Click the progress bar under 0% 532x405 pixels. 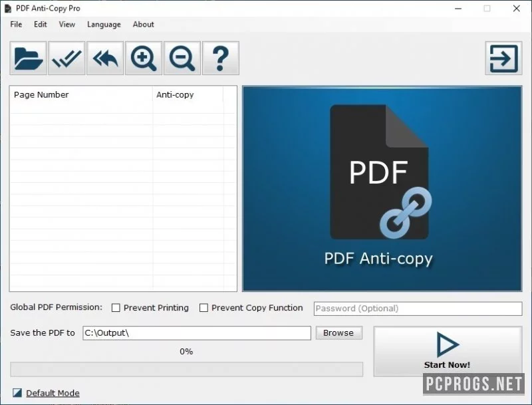pyautogui.click(x=187, y=369)
